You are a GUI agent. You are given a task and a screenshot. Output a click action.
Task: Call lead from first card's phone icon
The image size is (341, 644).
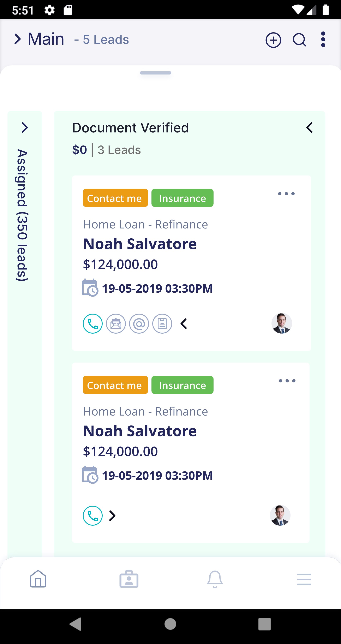pos(92,324)
